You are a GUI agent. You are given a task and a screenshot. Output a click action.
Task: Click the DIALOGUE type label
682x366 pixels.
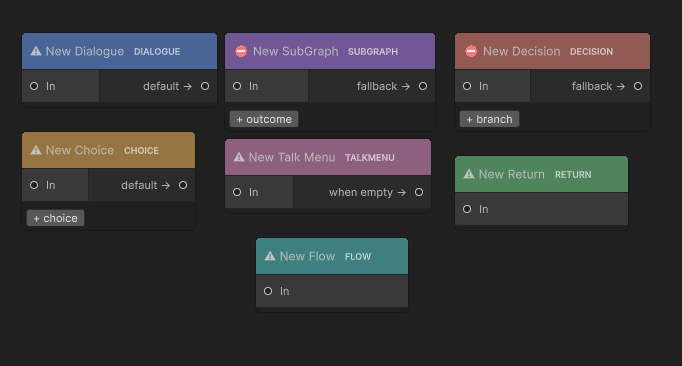[x=157, y=52]
